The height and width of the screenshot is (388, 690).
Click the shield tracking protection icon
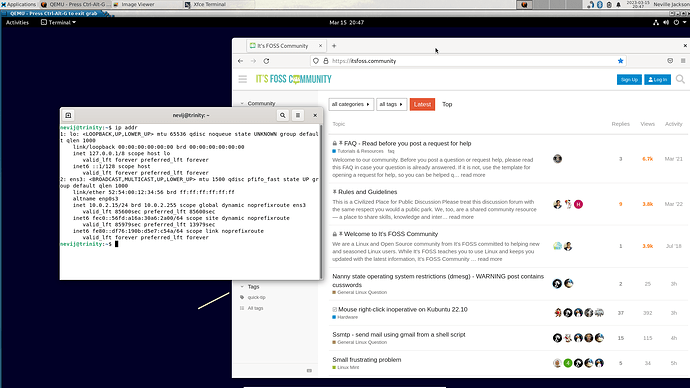tap(316, 61)
